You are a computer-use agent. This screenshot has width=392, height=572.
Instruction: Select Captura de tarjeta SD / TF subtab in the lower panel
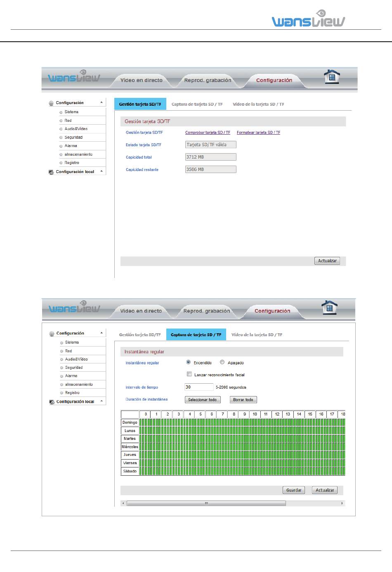coord(196,335)
